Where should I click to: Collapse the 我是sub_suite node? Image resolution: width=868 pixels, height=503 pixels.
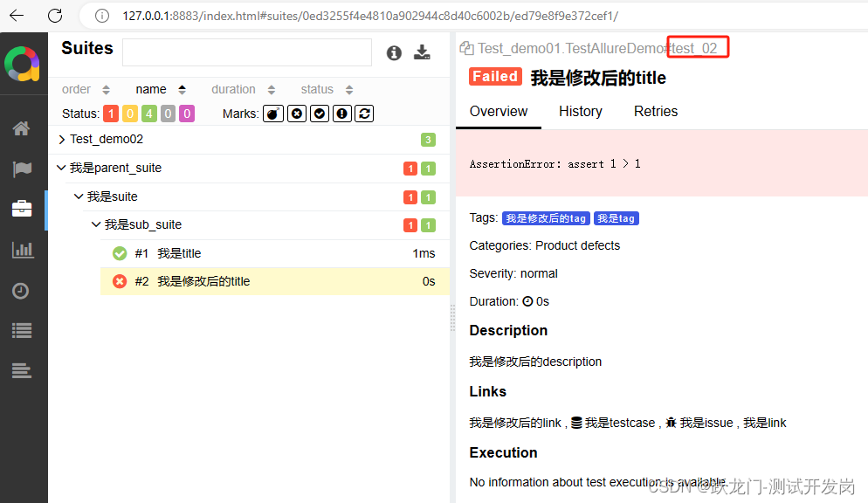(96, 224)
